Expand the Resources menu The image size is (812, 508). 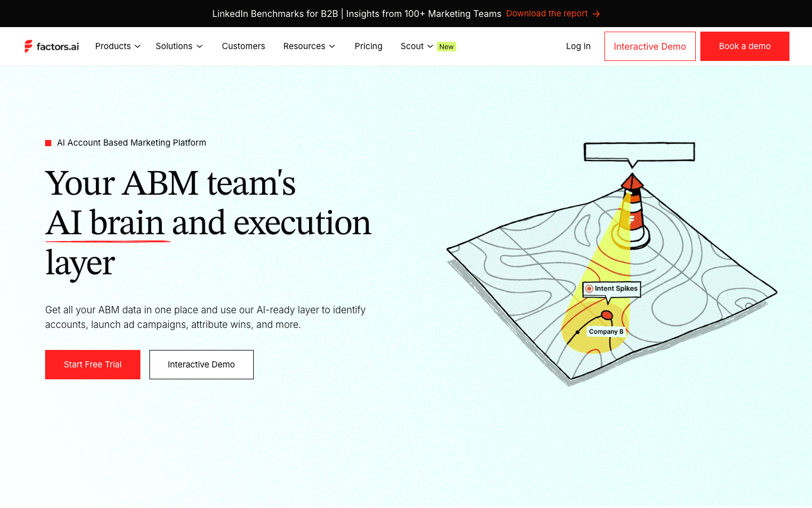(310, 46)
